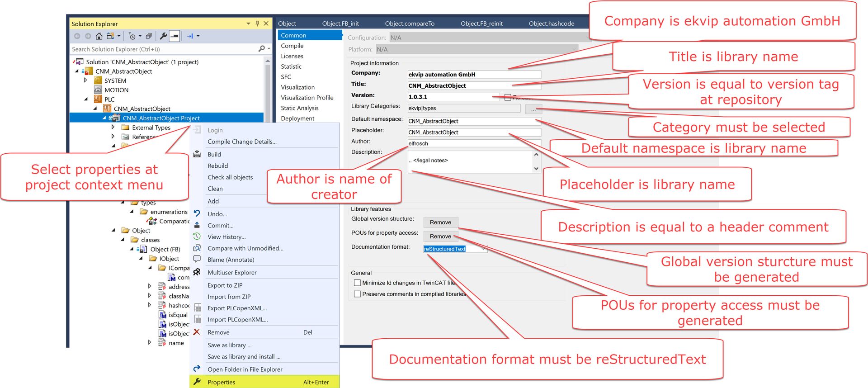Expand the search options dropdown arrow

tap(269, 49)
